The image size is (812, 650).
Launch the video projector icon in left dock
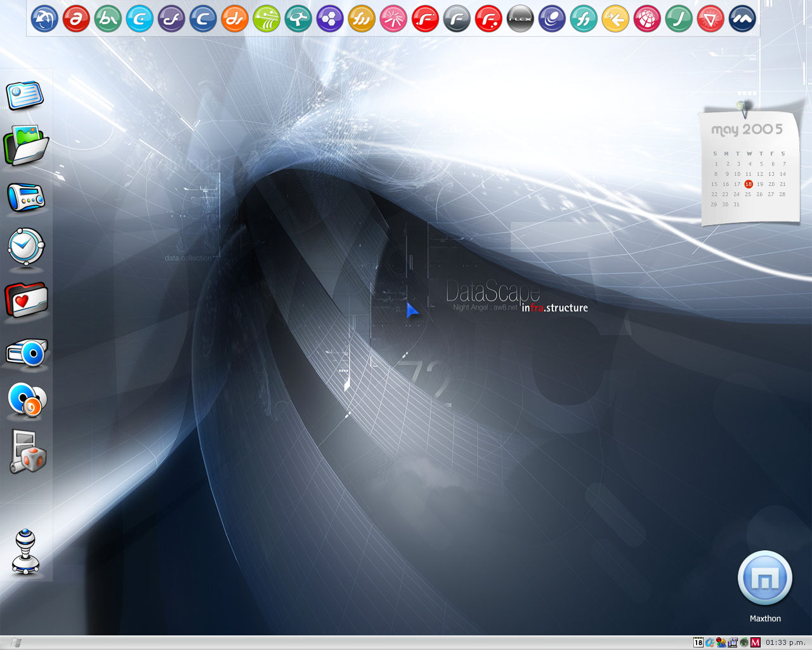[x=27, y=352]
